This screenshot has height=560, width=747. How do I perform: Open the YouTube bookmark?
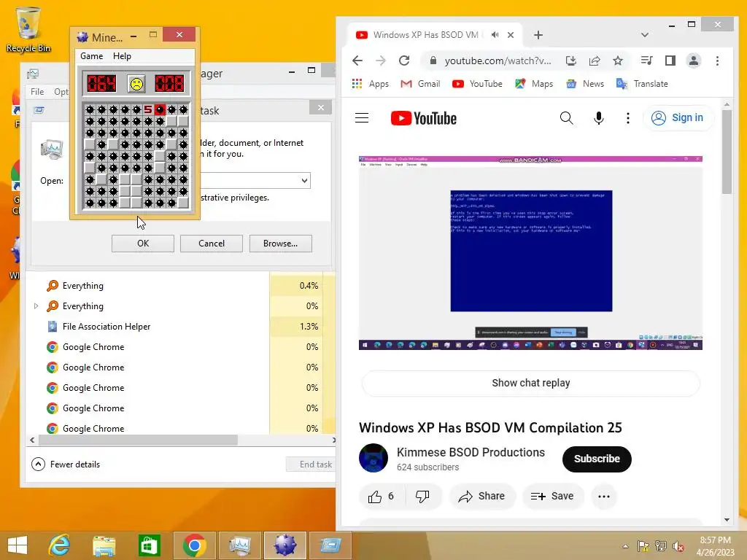pos(477,84)
